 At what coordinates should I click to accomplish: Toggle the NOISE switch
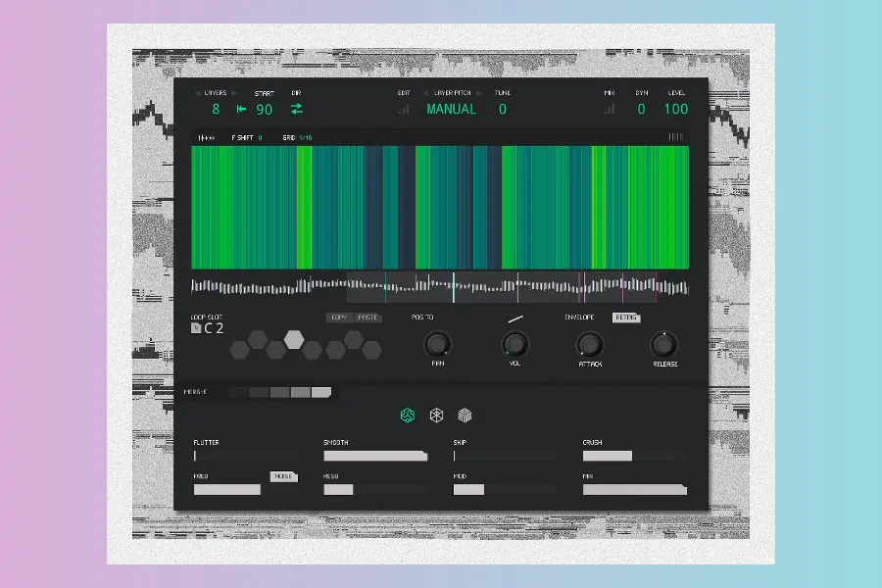[283, 476]
